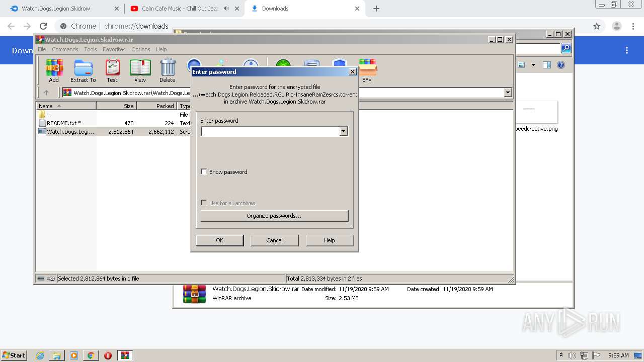
Task: Close the Enter password dialog with X
Action: pyautogui.click(x=352, y=72)
